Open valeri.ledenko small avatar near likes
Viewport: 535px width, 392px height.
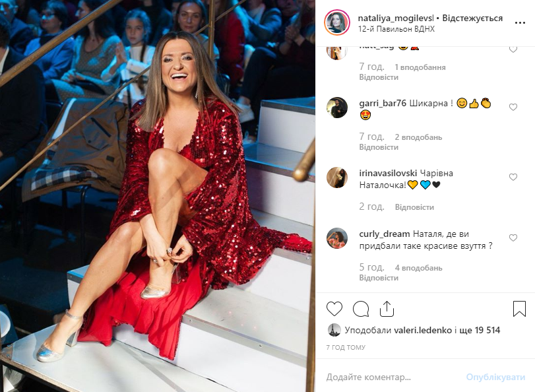click(334, 330)
